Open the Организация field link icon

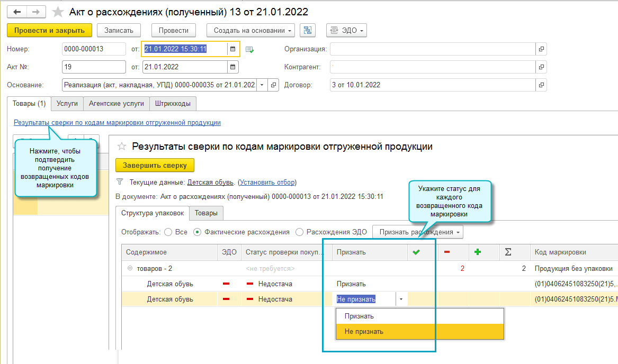point(541,49)
